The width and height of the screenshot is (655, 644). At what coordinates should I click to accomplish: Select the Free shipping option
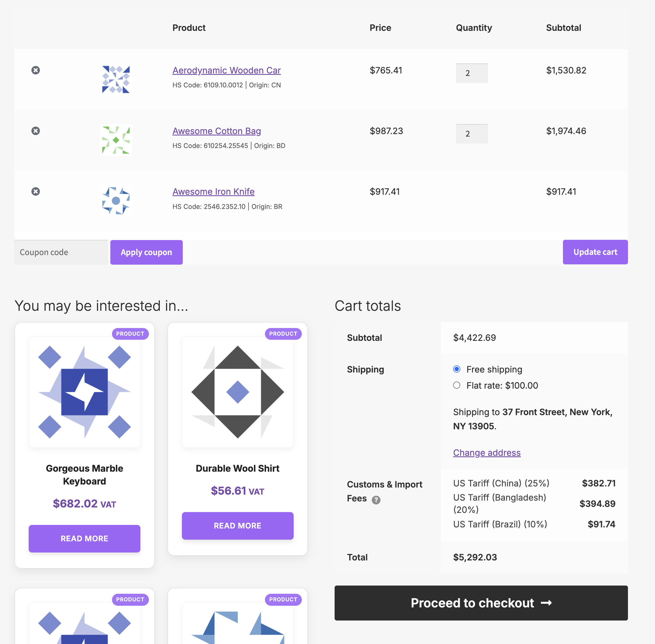[457, 369]
